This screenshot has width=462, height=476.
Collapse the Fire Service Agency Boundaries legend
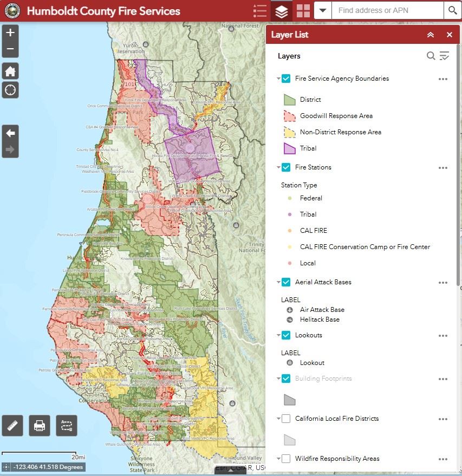tap(278, 79)
